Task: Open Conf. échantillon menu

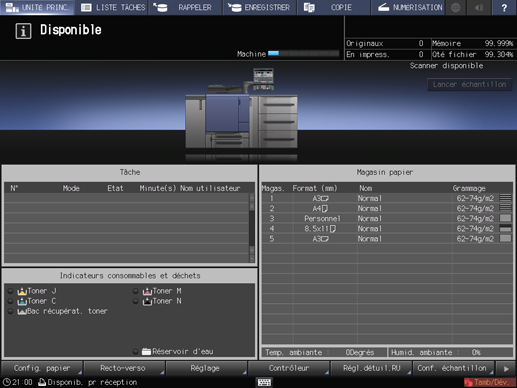Action: coord(453,368)
